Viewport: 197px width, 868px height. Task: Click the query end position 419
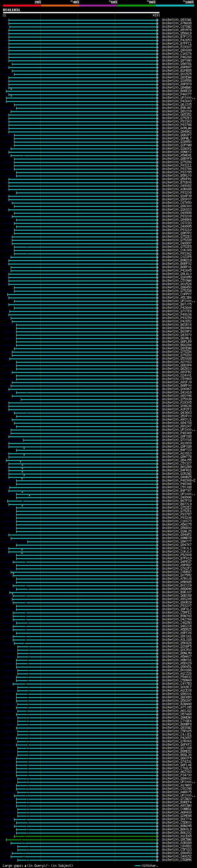point(155,15)
